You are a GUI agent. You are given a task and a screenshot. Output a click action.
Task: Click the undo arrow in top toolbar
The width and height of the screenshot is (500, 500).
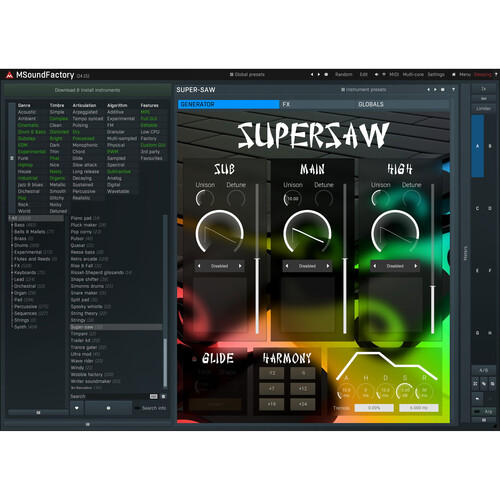pyautogui.click(x=377, y=75)
